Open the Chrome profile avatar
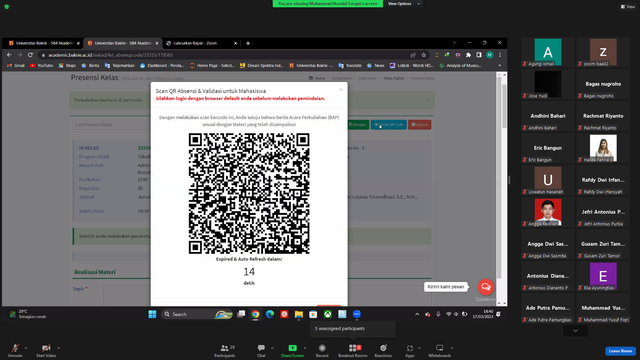640x360 pixels. tap(489, 55)
